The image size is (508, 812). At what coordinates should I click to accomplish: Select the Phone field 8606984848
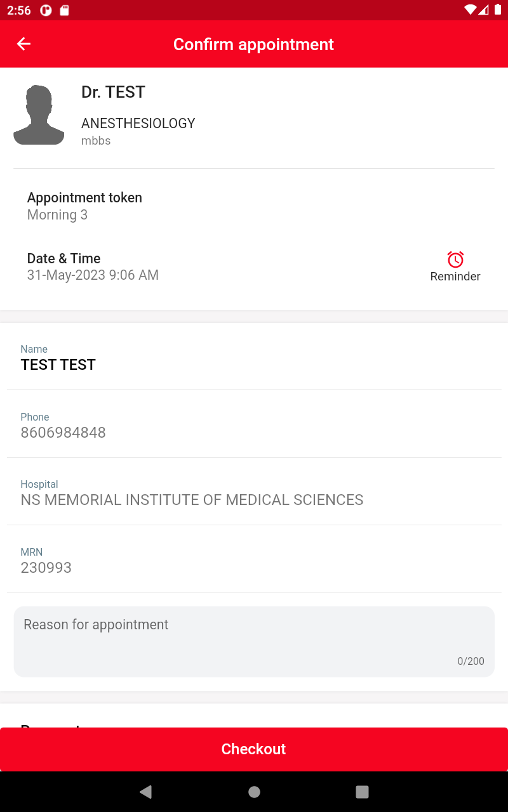[254, 425]
